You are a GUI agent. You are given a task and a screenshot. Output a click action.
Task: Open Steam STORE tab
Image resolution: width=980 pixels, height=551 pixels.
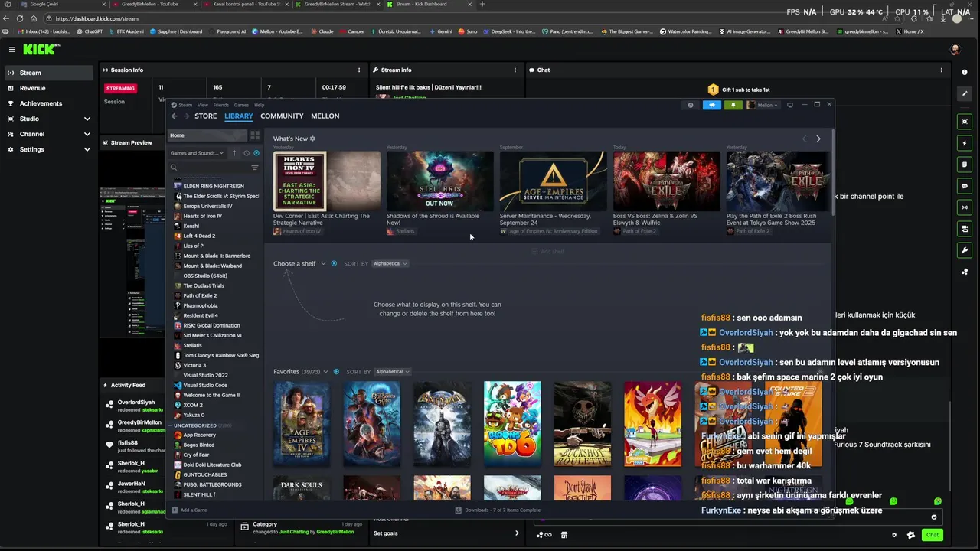coord(205,116)
